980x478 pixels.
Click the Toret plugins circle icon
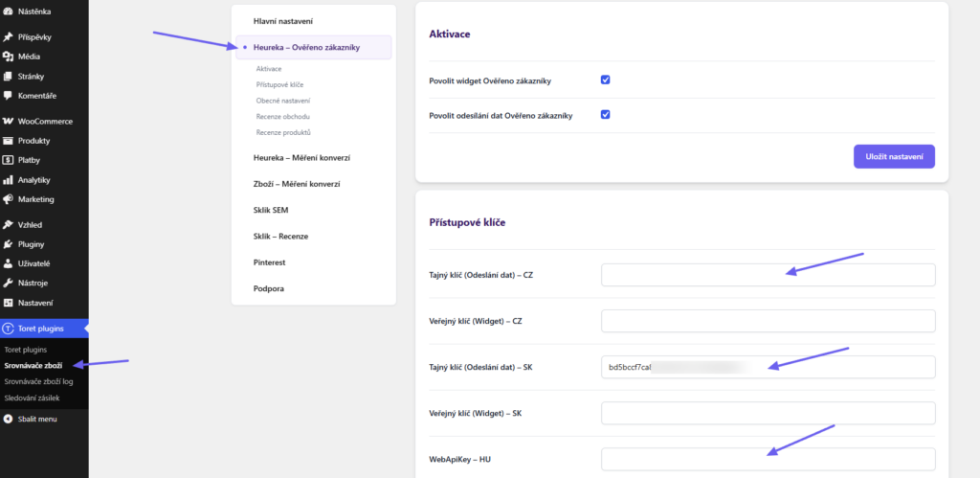8,329
